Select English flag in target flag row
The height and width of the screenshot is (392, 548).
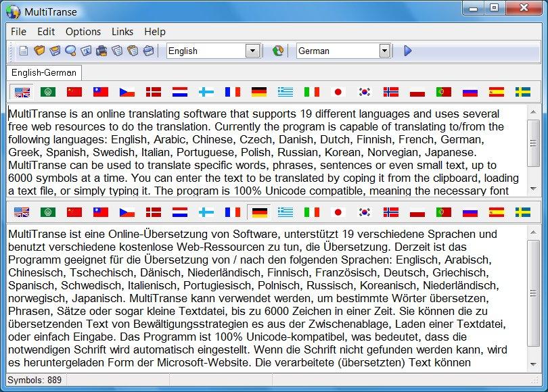point(22,212)
